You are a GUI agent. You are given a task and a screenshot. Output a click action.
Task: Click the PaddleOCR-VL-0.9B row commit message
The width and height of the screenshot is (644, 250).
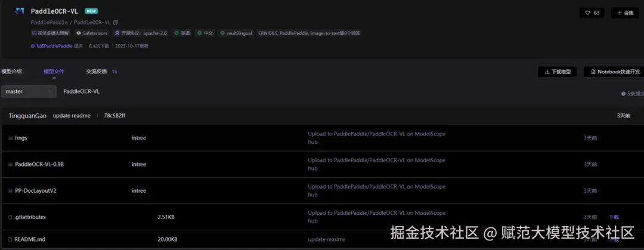tap(377, 165)
